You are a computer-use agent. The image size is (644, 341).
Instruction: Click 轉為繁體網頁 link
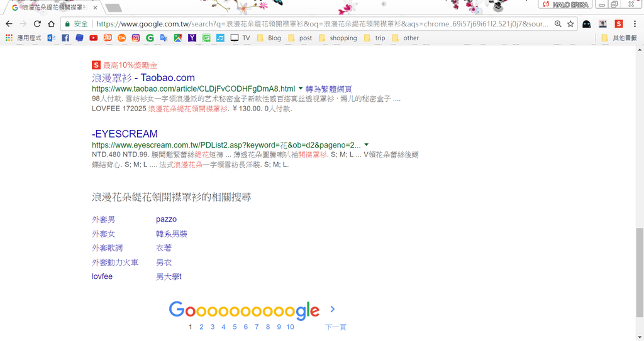[x=328, y=89]
